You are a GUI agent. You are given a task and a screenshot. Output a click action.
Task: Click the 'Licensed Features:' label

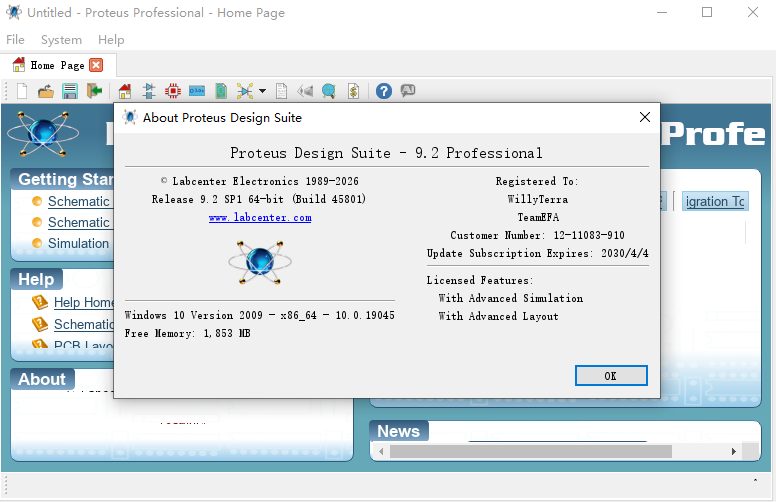pos(480,280)
